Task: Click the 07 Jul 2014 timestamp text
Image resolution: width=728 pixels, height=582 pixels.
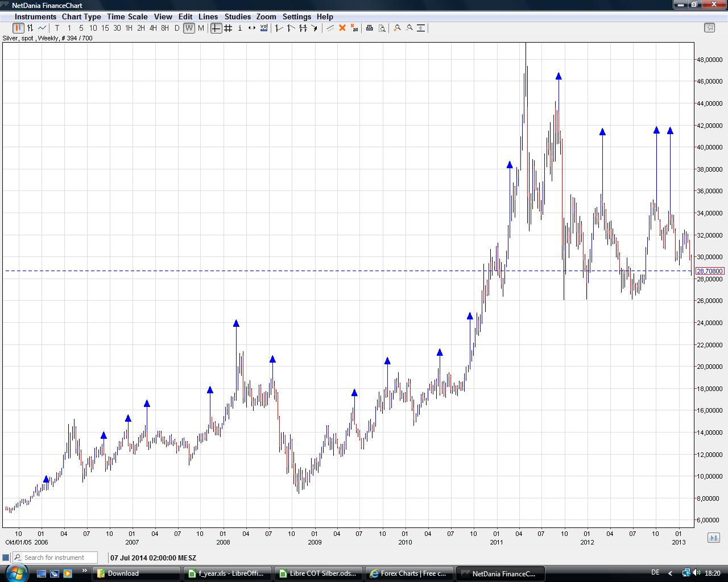Action: pos(153,558)
